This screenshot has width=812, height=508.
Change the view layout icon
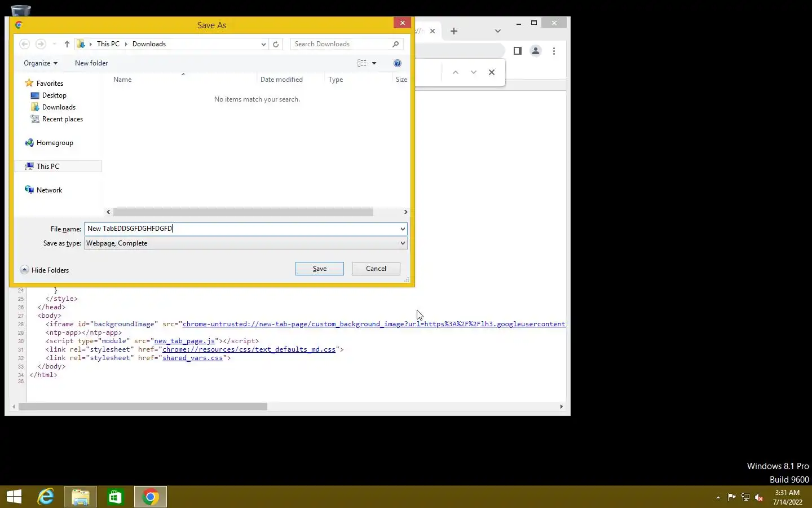[x=362, y=63]
